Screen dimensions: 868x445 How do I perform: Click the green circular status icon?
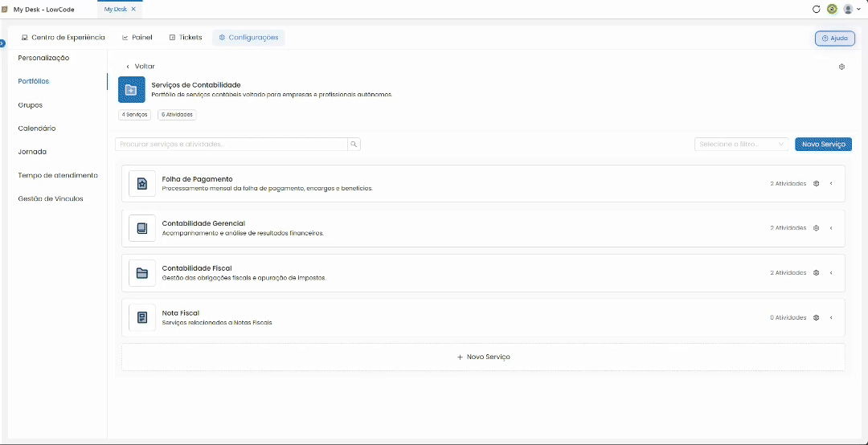pyautogui.click(x=832, y=9)
